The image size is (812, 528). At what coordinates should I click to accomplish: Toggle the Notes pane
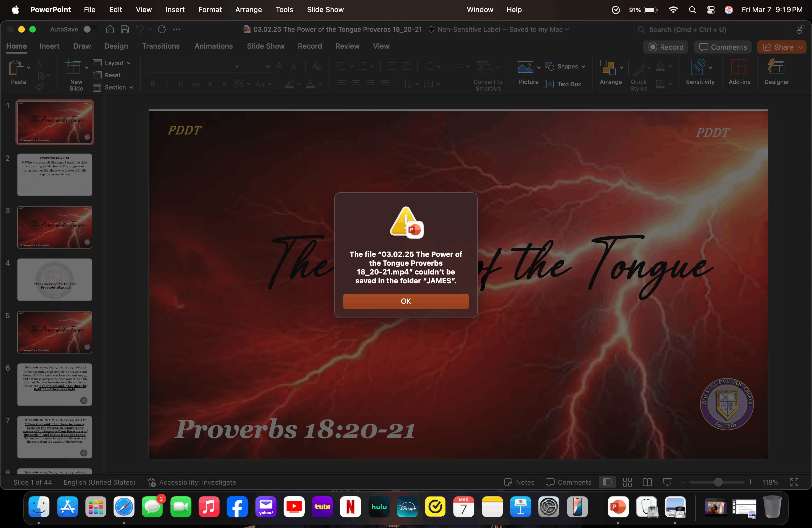click(x=519, y=482)
